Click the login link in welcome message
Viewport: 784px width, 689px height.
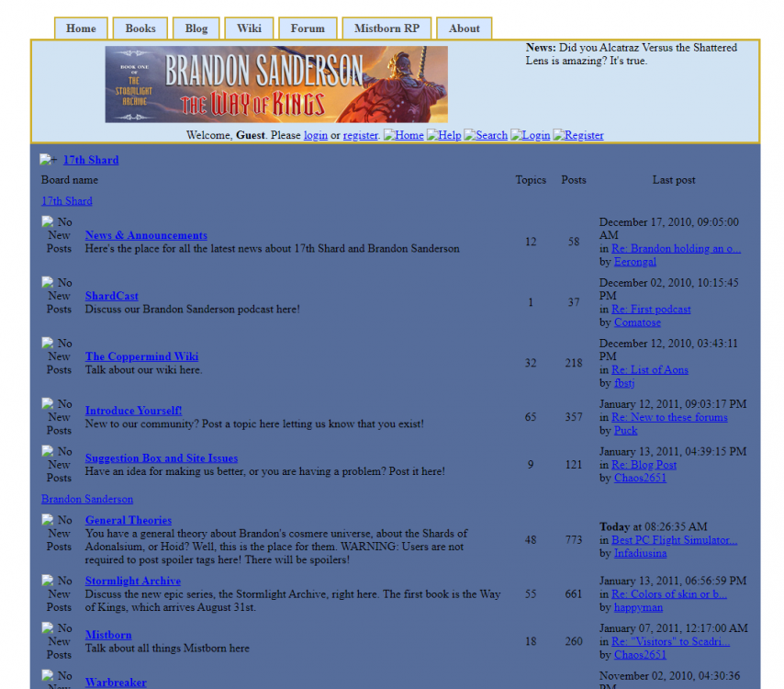click(x=316, y=135)
